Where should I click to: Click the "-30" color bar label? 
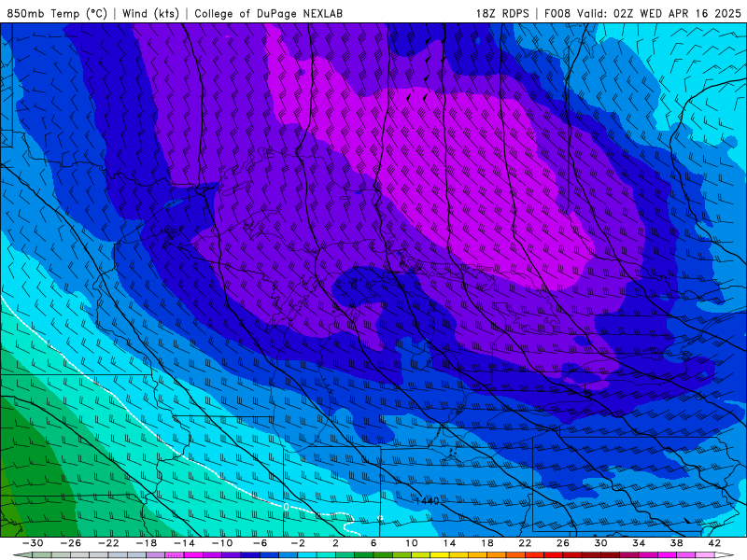coord(33,543)
